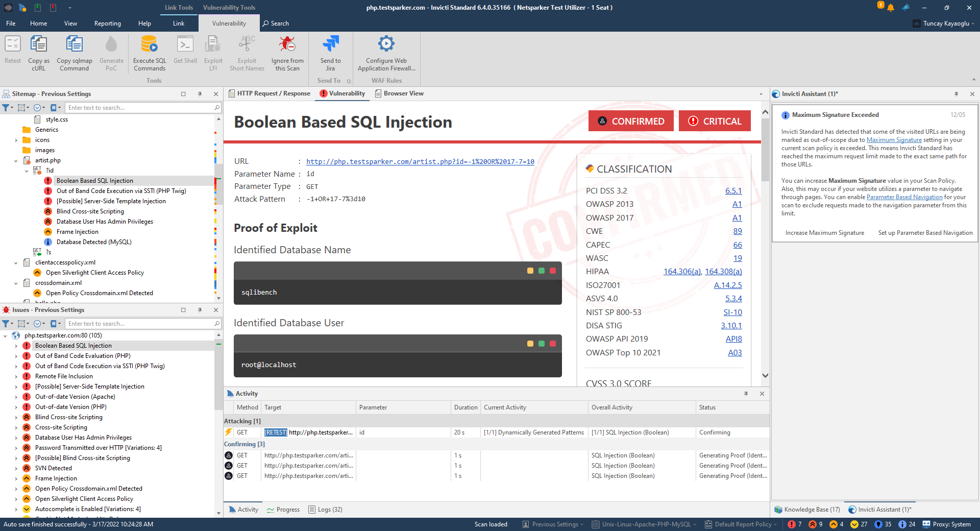Screen dimensions: 980x531
Task: Click critical issues count 7 in status bar
Action: pos(795,524)
